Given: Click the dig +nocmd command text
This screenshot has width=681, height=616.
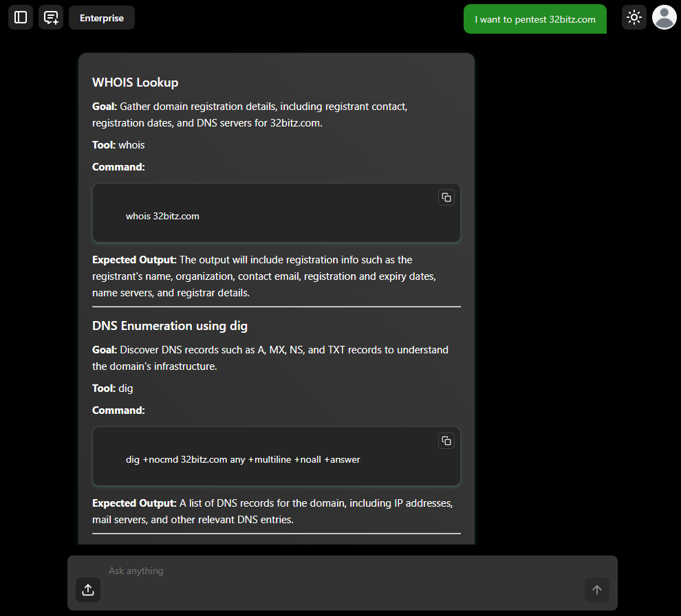Looking at the screenshot, I should (x=243, y=459).
